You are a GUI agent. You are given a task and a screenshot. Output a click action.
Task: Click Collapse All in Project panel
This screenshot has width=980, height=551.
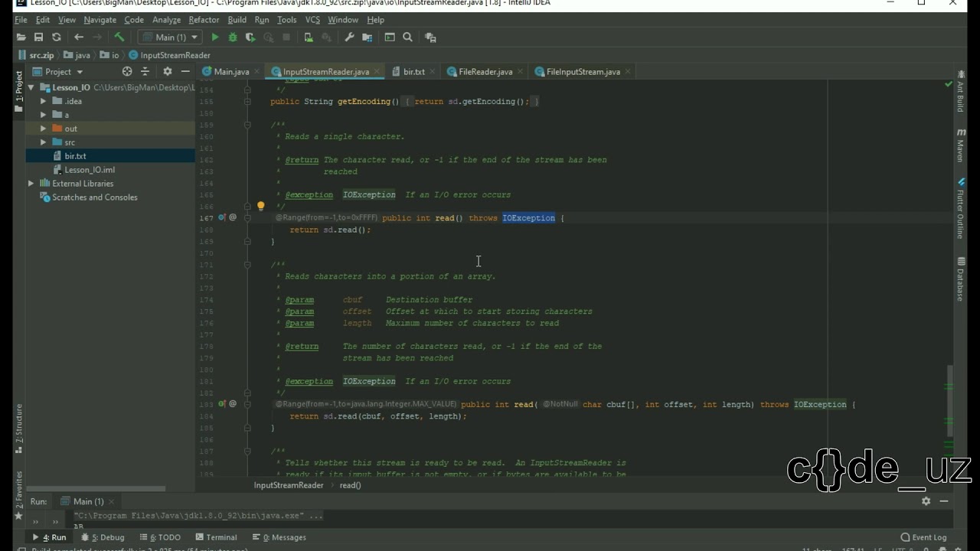tap(145, 72)
